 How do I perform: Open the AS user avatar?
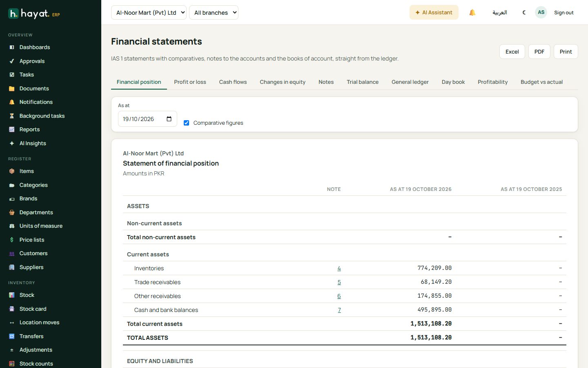541,12
